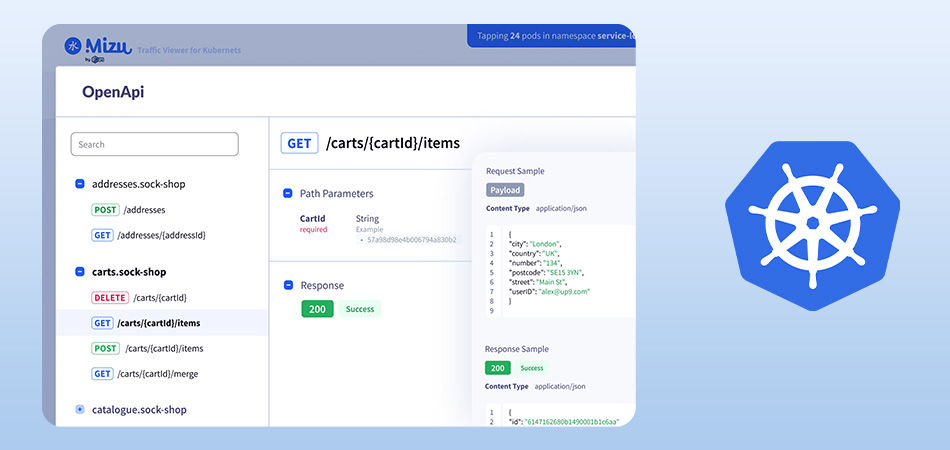This screenshot has width=950, height=450.
Task: Focus the Search input field
Action: coord(154,144)
